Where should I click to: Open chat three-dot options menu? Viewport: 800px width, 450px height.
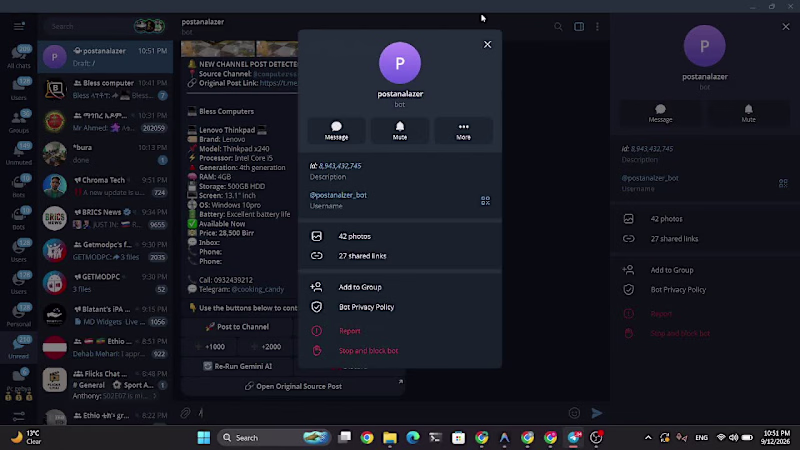point(597,27)
